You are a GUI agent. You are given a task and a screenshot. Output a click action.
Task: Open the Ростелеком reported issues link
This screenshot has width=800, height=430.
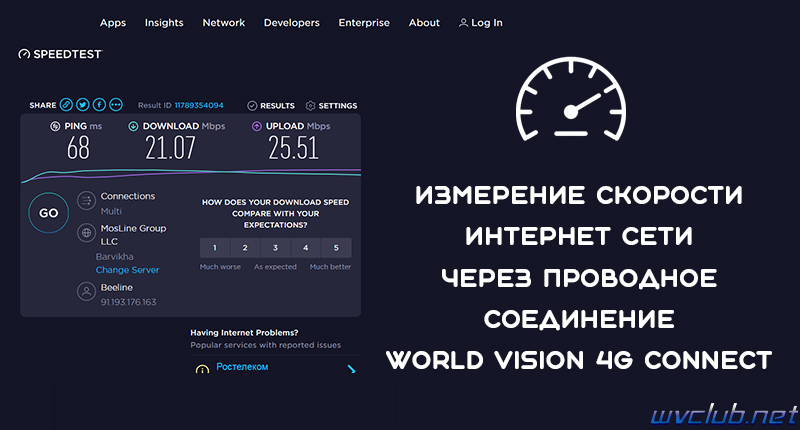(x=242, y=367)
